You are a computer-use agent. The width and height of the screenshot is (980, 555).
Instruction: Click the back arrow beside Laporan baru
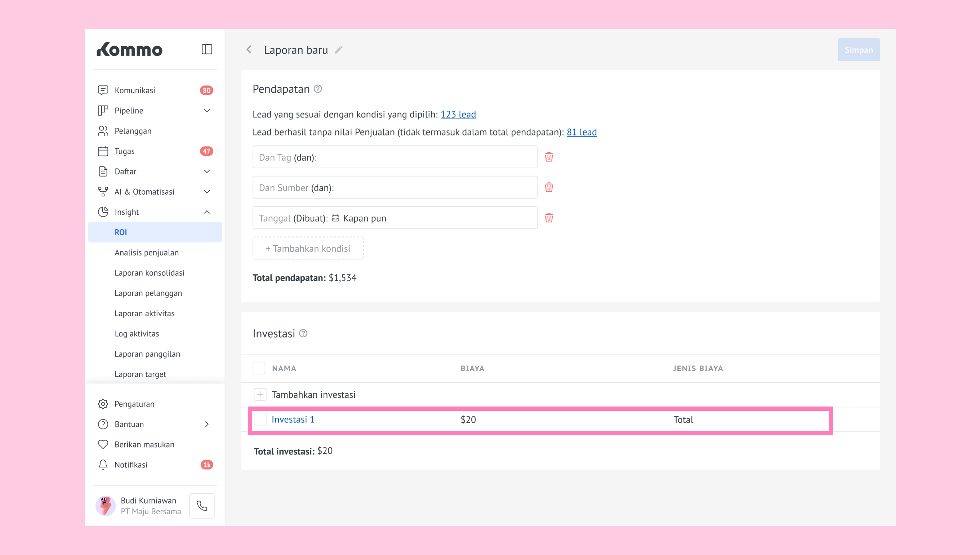[x=249, y=50]
